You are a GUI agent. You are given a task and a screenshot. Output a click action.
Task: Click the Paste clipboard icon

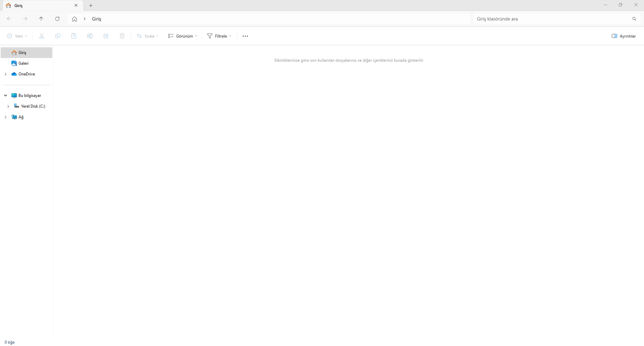coord(74,36)
